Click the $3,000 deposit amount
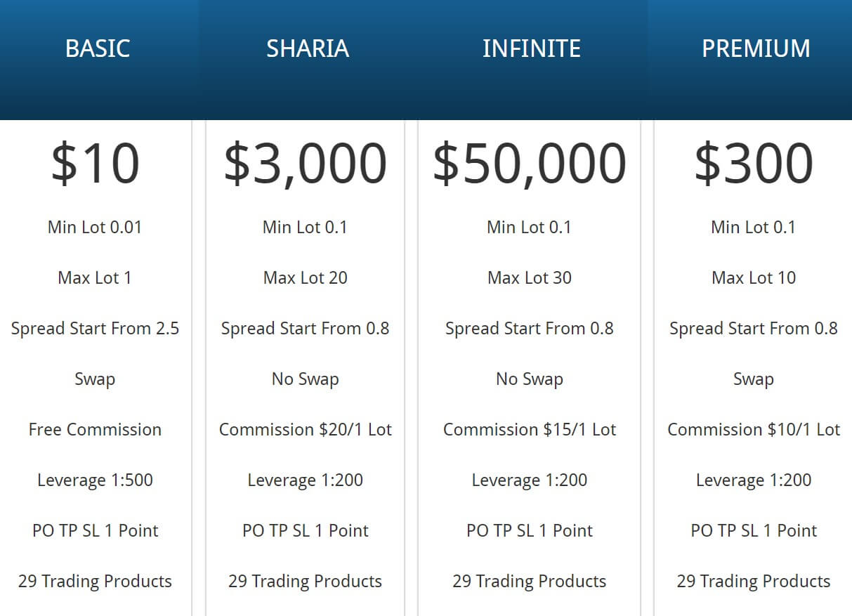The width and height of the screenshot is (852, 616). (x=305, y=164)
